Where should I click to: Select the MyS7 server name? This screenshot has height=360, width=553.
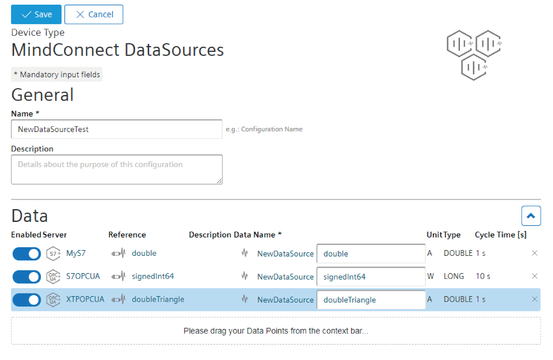76,253
